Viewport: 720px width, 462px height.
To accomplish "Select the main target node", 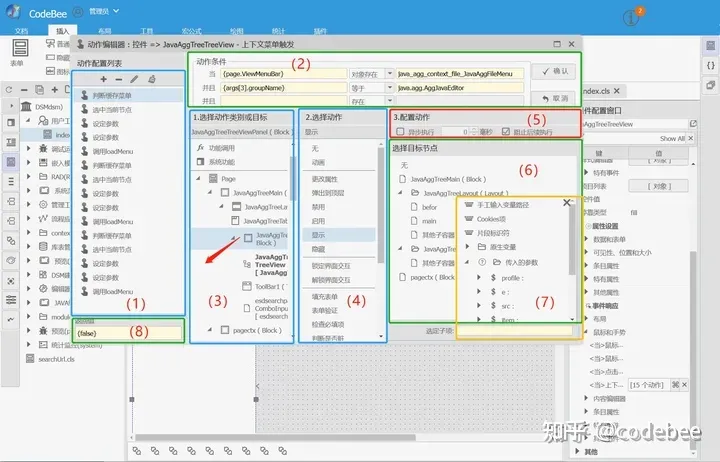I will coord(429,221).
